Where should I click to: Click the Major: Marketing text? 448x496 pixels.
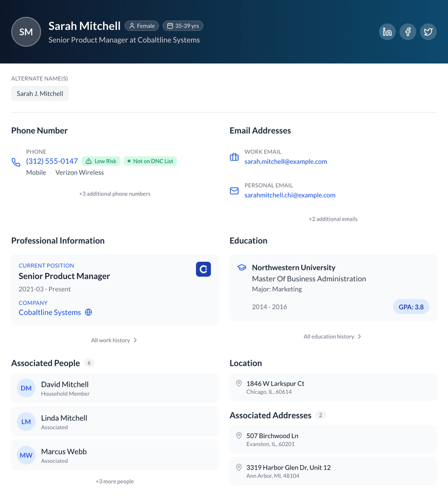(x=277, y=289)
